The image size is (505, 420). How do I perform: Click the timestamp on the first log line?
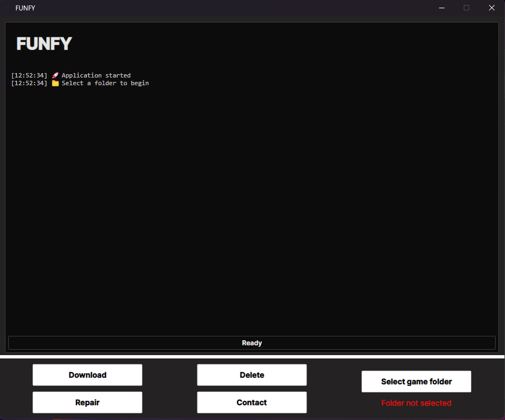coord(29,75)
